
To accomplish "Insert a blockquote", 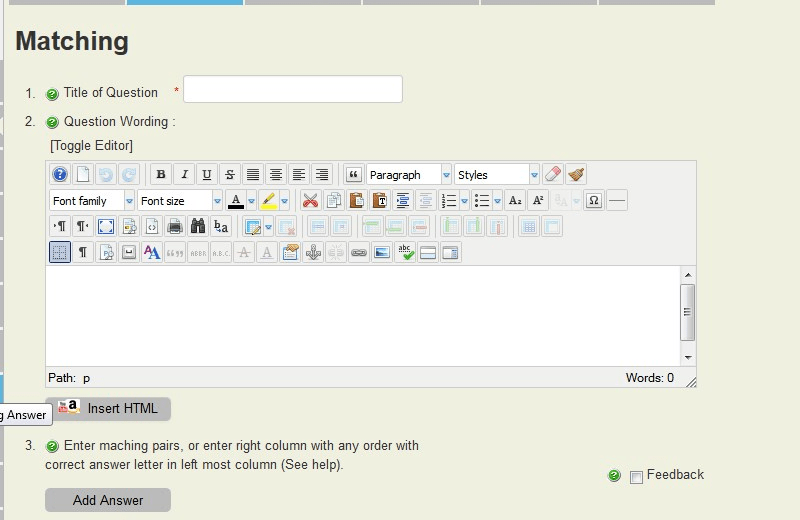I will pos(353,175).
